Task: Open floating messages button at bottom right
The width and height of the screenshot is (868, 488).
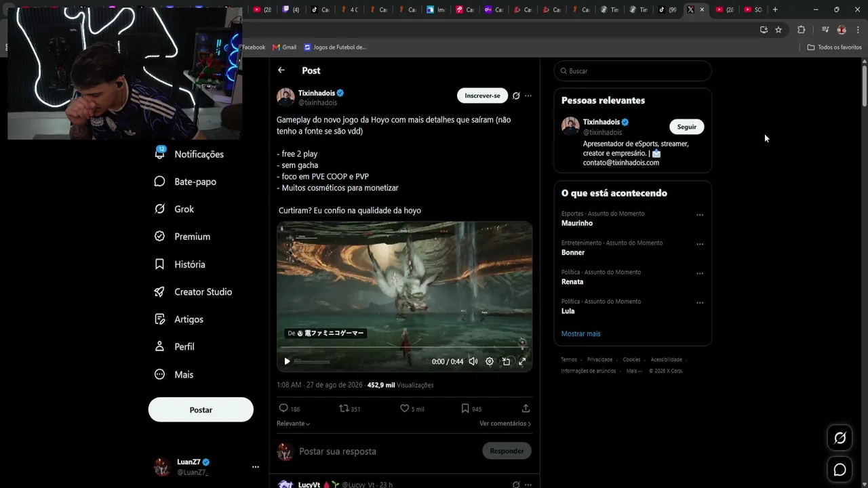Action: pyautogui.click(x=840, y=470)
